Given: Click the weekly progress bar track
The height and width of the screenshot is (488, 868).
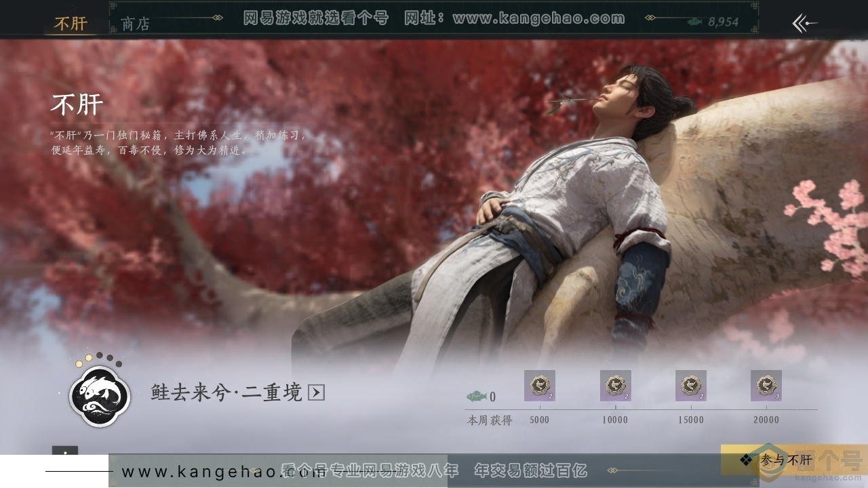Looking at the screenshot, I should [641, 409].
